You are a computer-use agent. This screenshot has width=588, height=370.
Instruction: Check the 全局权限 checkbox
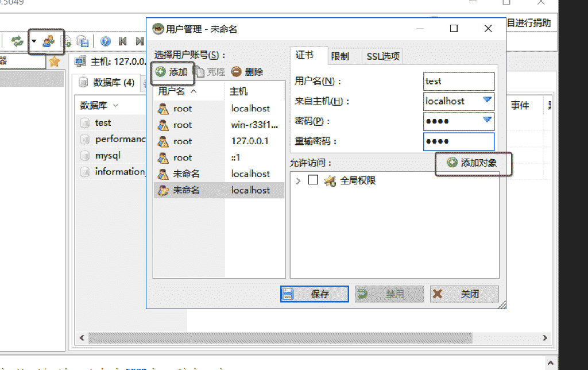pos(313,180)
